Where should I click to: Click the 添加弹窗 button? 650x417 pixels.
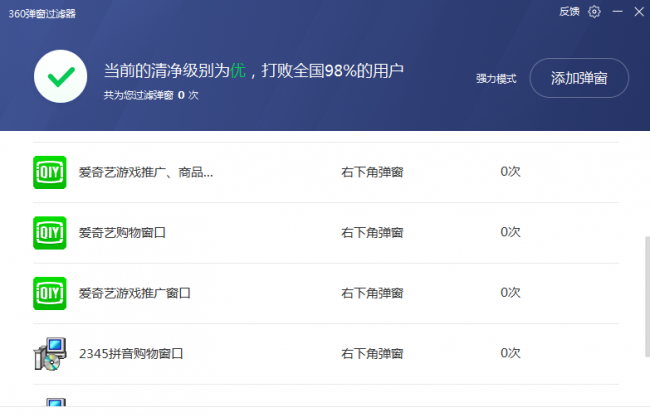579,78
